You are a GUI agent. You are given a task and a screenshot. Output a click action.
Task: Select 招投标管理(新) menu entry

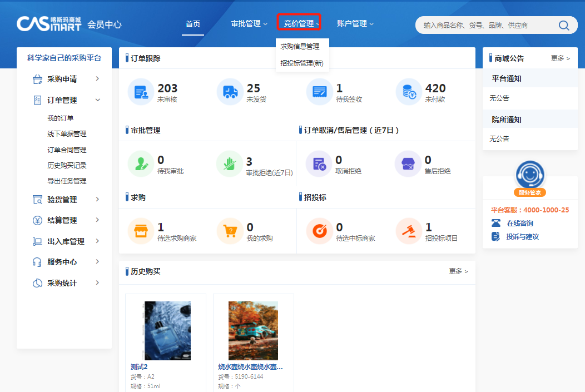tap(301, 63)
